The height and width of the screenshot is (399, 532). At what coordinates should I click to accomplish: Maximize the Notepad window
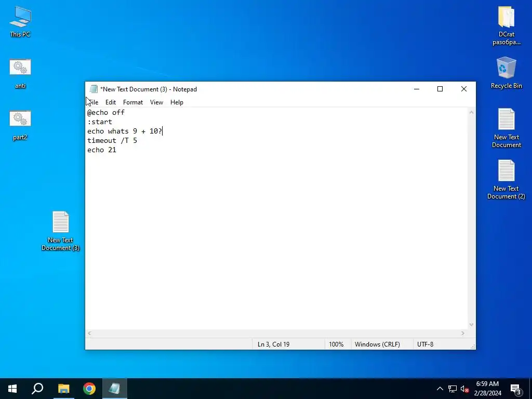coord(440,89)
